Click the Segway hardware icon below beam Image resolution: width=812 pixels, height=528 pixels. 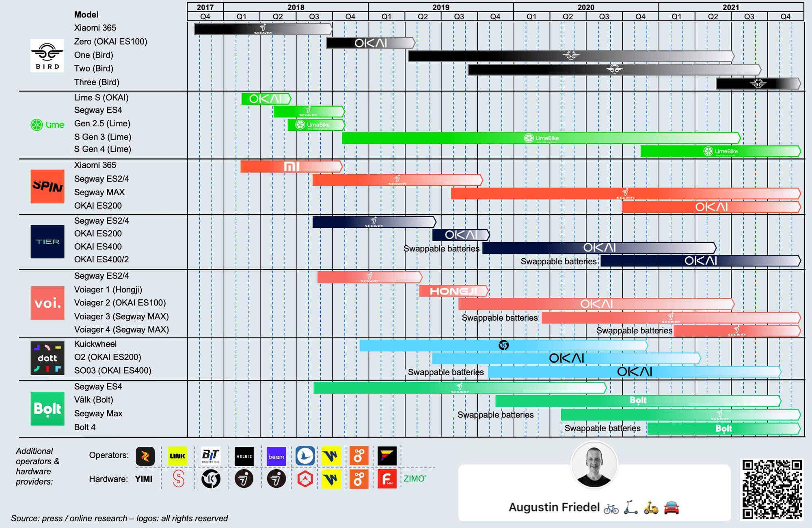pos(276,479)
